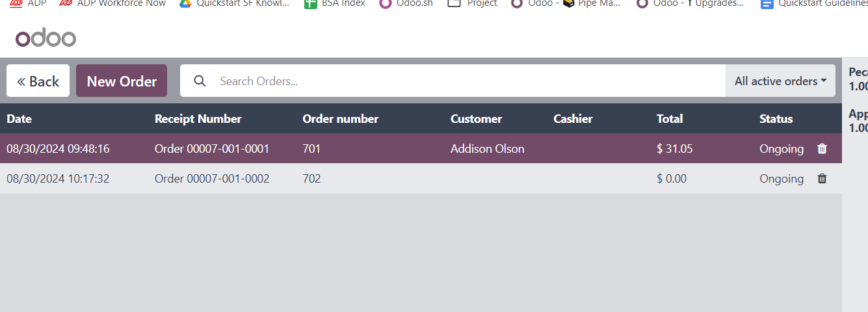The width and height of the screenshot is (868, 312).
Task: Focus the Search Orders field
Action: tap(468, 81)
